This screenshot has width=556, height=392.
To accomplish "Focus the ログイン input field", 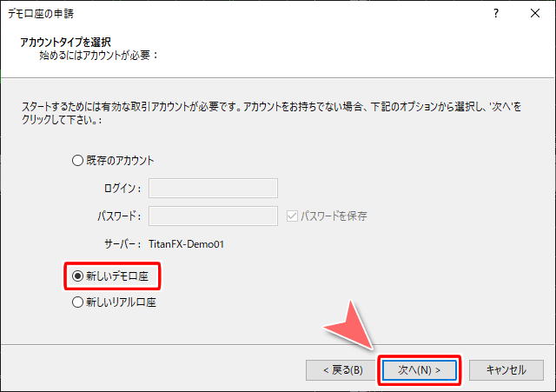I will pos(213,188).
